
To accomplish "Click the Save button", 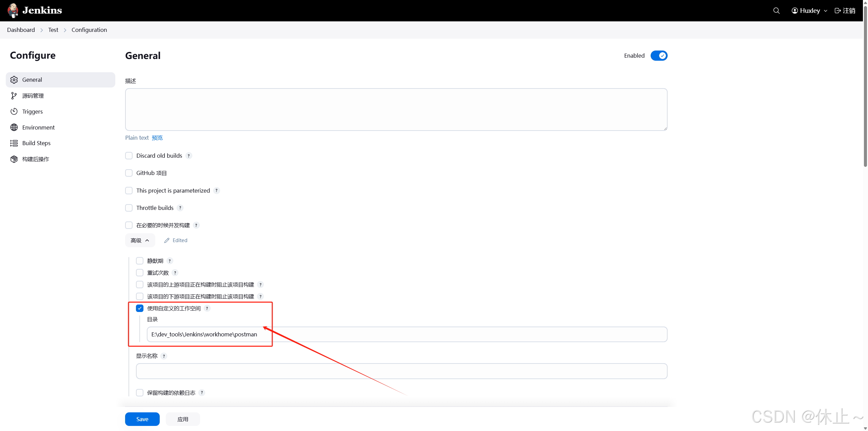I will (x=142, y=419).
